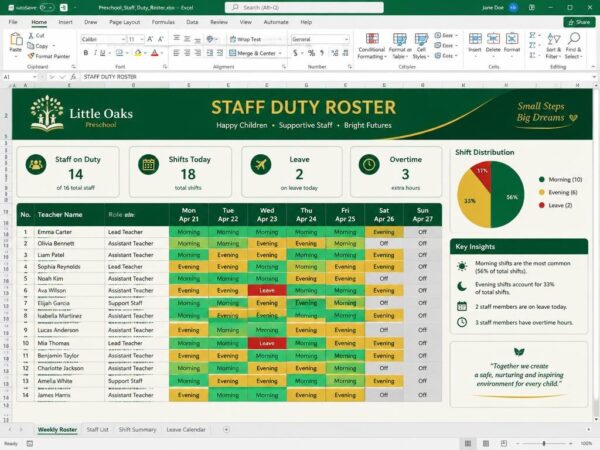This screenshot has height=450, width=600.
Task: Open Merge & Center dropdown arrow
Action: 280,53
